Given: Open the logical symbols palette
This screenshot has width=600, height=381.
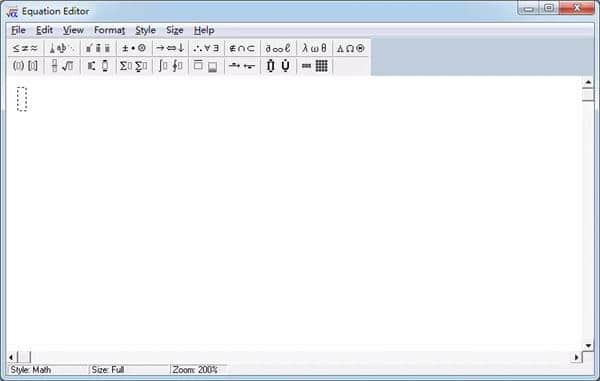Looking at the screenshot, I should point(206,48).
